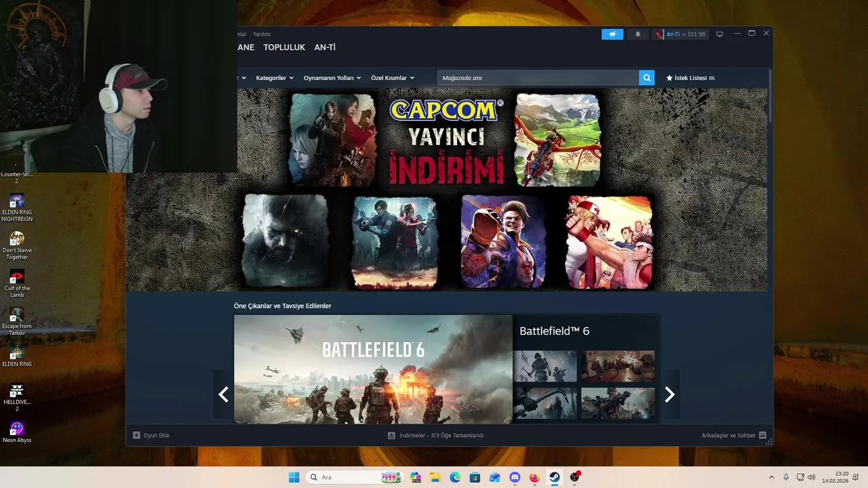
Task: Open Escape from Tarkov desktop shortcut
Action: [x=17, y=321]
